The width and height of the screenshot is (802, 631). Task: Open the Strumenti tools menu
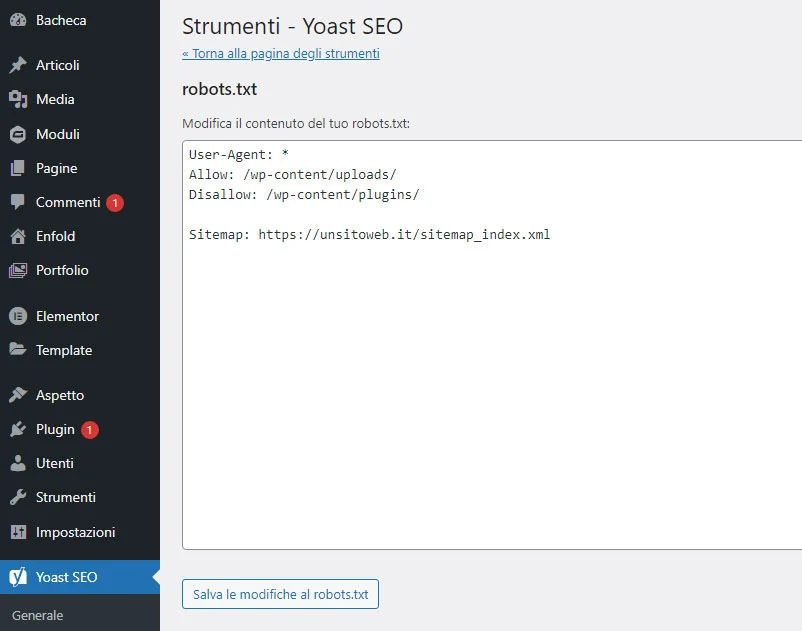click(65, 497)
